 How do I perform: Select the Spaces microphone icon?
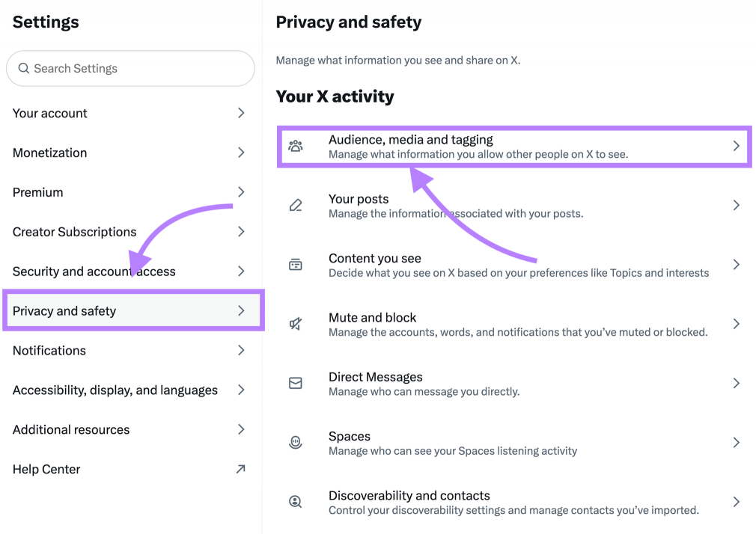[295, 442]
